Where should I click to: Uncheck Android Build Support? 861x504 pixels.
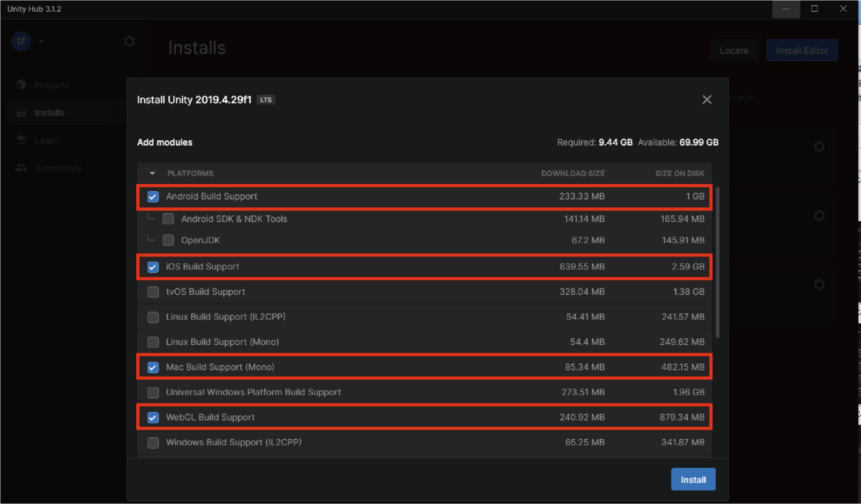click(x=153, y=197)
